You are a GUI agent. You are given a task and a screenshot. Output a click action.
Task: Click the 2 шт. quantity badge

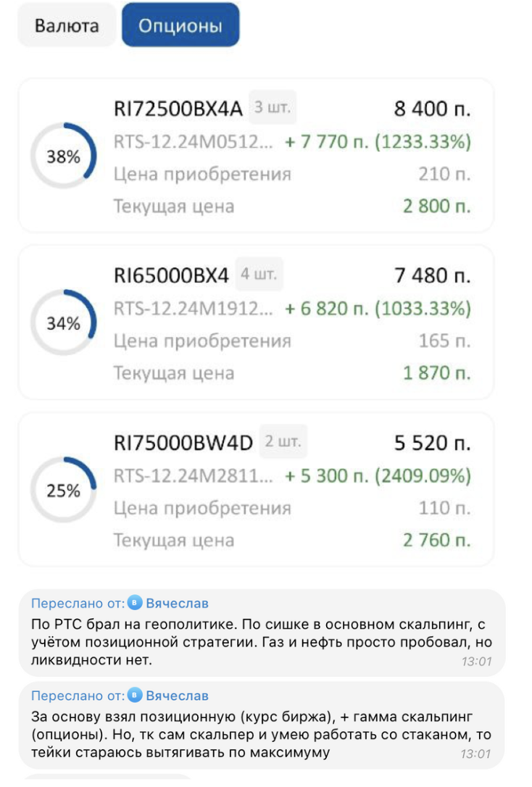283,441
